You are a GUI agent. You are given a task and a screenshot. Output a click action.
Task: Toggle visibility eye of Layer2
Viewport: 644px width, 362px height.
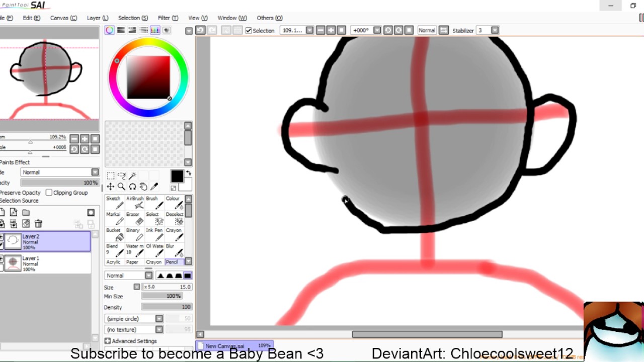click(2, 237)
